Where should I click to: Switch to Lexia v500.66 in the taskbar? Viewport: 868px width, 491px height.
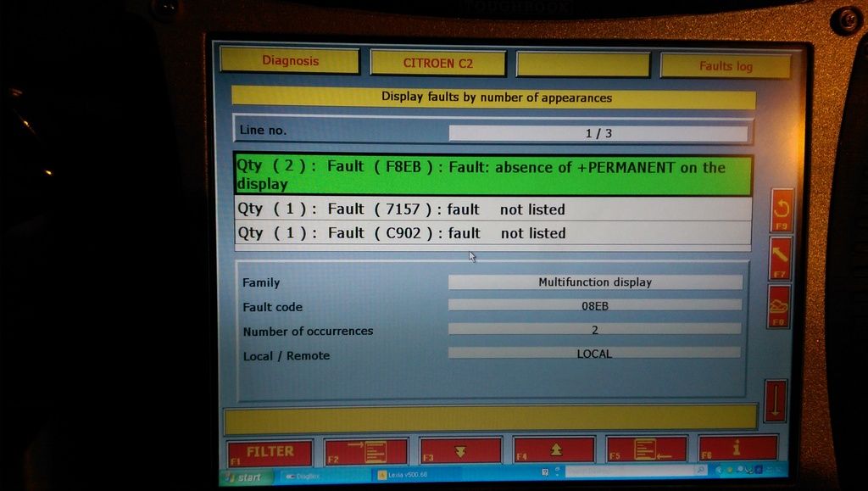coord(403,475)
